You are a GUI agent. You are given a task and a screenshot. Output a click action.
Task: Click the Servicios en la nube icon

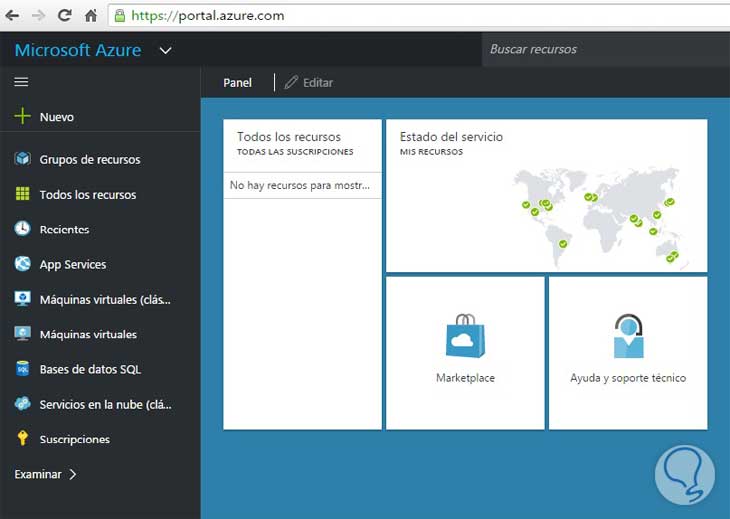coord(22,404)
